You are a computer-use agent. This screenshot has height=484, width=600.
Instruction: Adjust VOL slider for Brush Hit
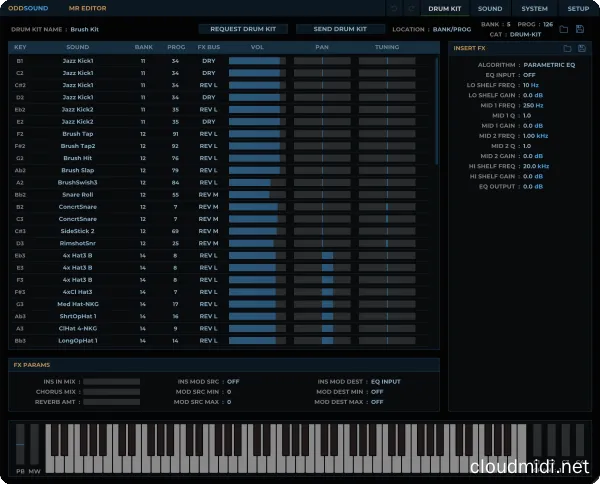[257, 158]
